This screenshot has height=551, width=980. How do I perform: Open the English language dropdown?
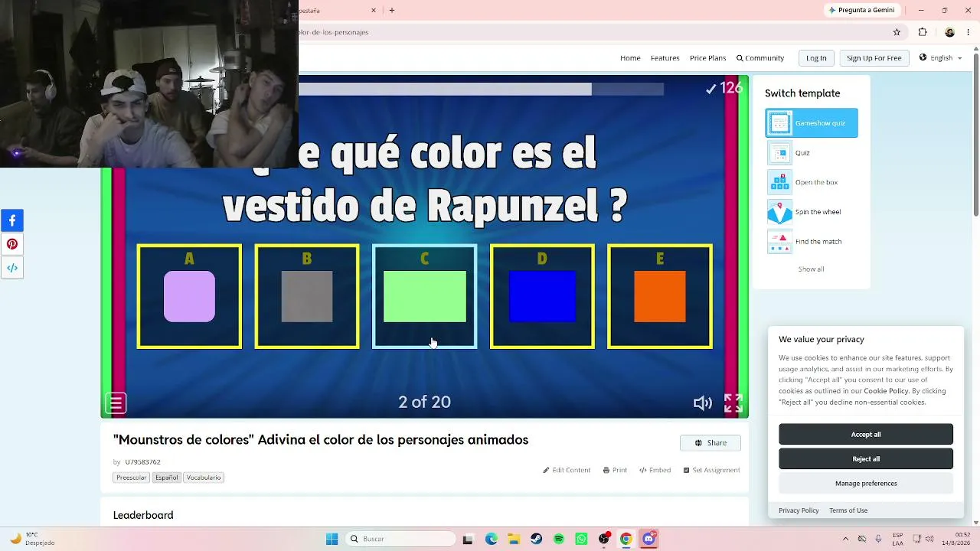941,58
